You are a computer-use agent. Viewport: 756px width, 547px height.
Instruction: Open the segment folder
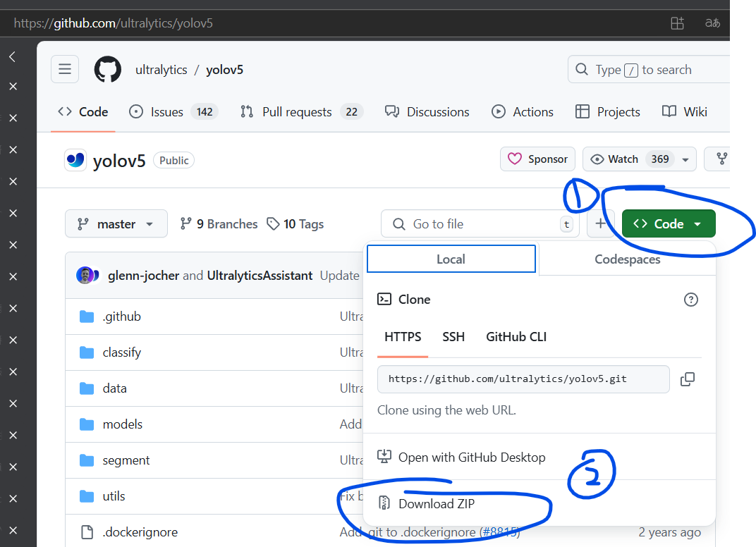pos(126,460)
